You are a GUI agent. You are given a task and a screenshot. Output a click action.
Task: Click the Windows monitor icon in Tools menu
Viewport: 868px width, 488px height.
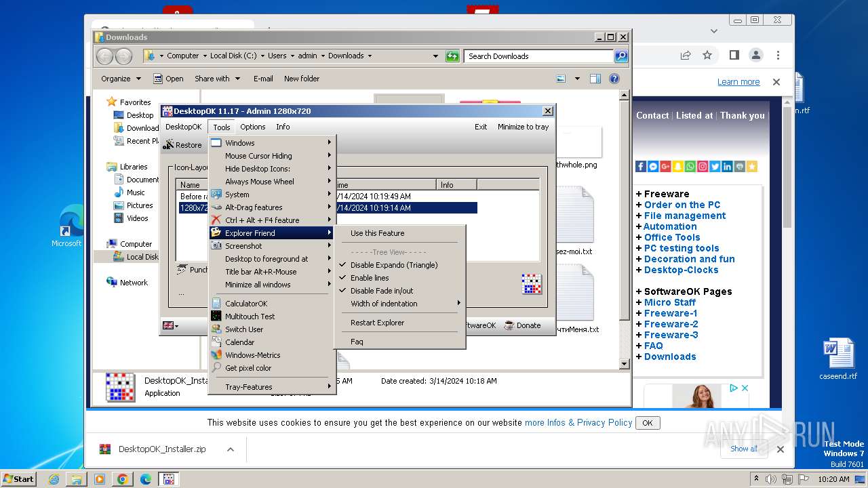click(x=216, y=143)
